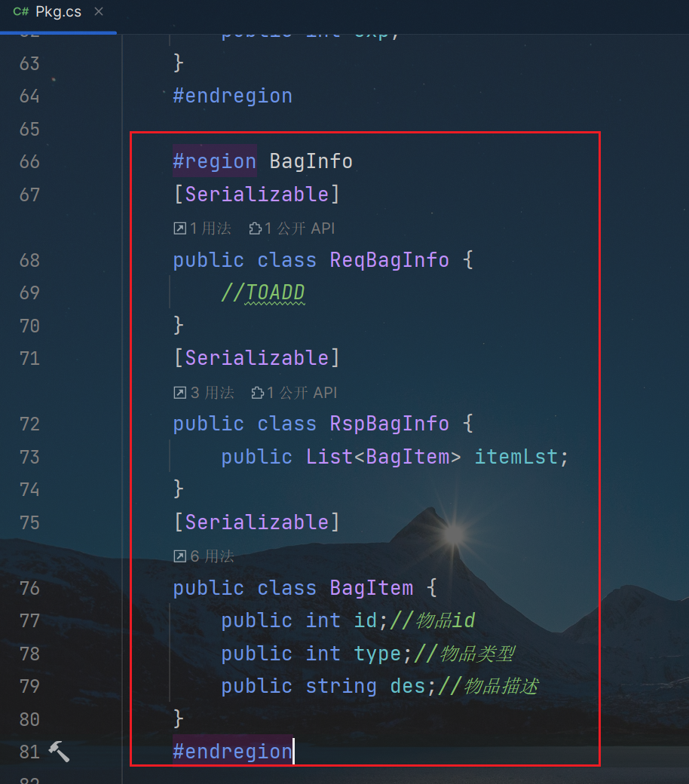
Task: Click line number 72 in gutter
Action: click(29, 424)
